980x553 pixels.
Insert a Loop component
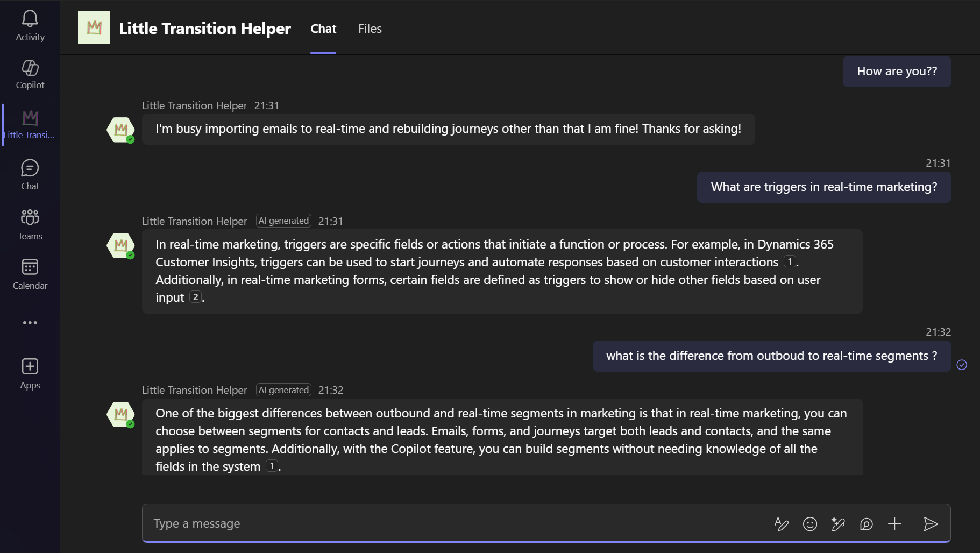[866, 523]
